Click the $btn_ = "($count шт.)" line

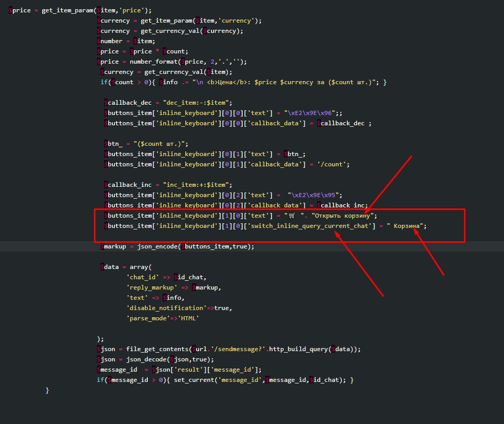coord(146,144)
